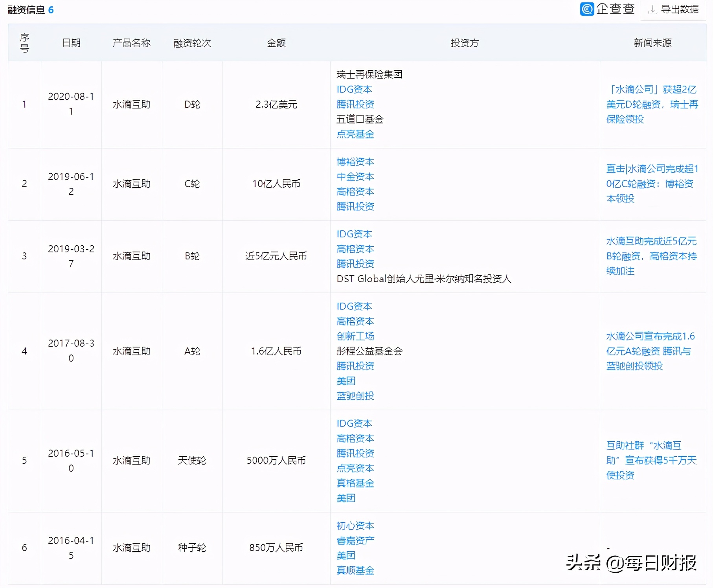Open news link about 5千万天使投资
The height and width of the screenshot is (588, 713).
tap(652, 460)
